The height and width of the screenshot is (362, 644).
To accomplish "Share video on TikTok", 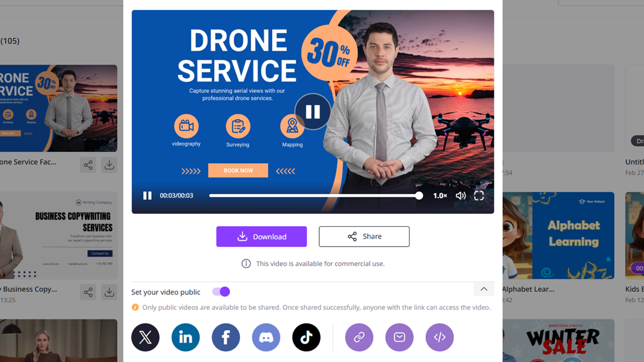I will pyautogui.click(x=306, y=337).
